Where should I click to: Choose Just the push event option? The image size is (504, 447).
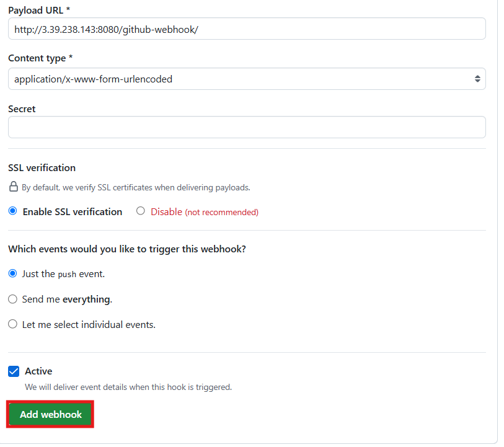(13, 273)
